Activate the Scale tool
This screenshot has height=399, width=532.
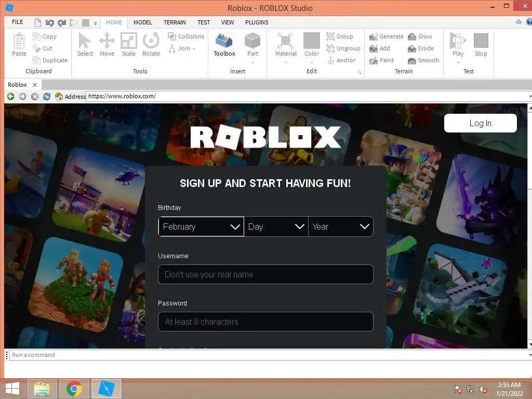pos(129,45)
